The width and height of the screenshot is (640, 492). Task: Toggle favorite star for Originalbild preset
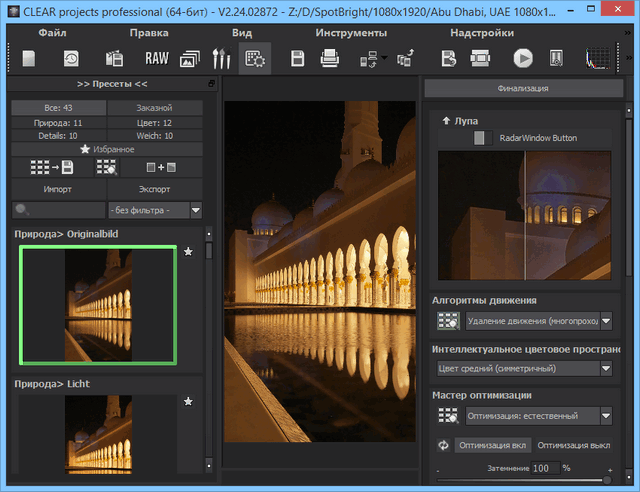coord(189,252)
